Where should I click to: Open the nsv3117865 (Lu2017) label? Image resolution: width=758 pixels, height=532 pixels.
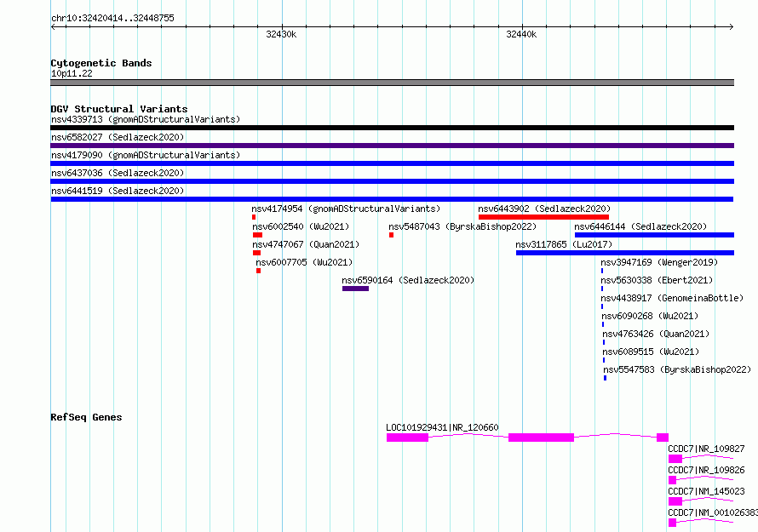pyautogui.click(x=564, y=244)
